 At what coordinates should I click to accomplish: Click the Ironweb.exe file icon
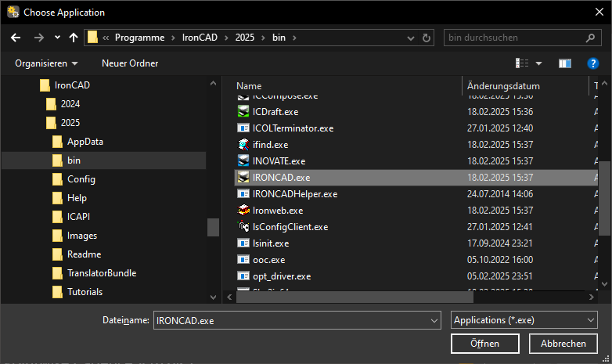[x=243, y=210]
